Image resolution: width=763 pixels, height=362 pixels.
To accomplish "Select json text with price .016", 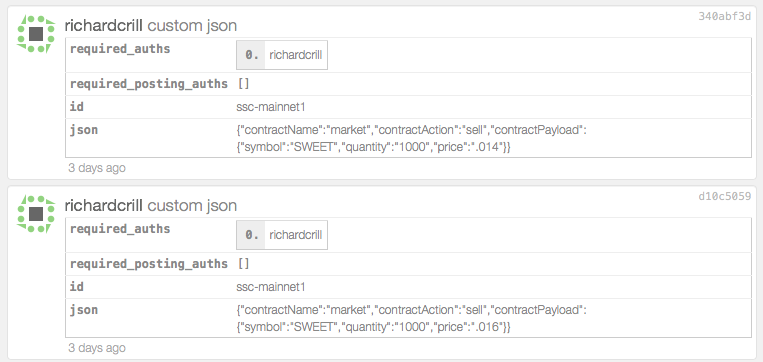I will click(x=411, y=318).
